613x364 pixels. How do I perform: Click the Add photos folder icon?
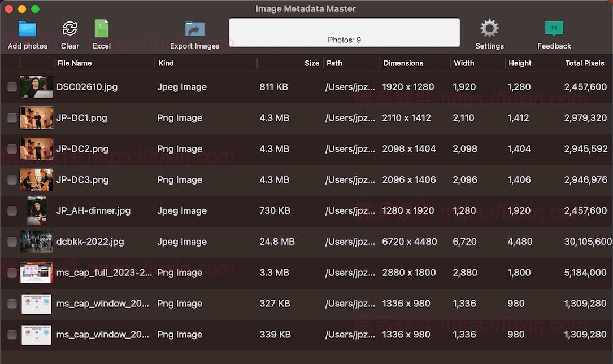[27, 29]
